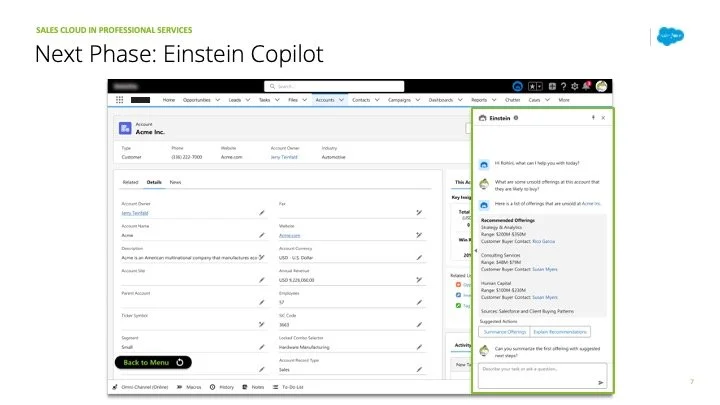Edit the Website field pencil
This screenshot has width=720, height=405.
click(x=419, y=235)
